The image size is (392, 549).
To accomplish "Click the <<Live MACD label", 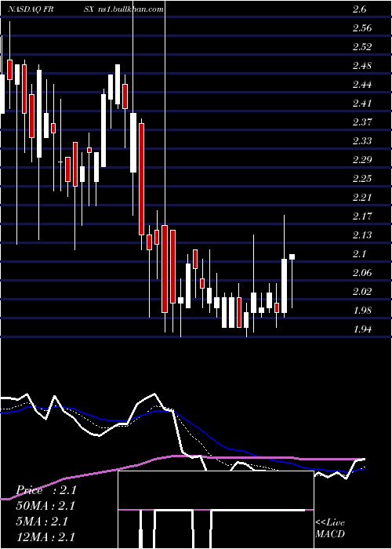I will [x=330, y=529].
